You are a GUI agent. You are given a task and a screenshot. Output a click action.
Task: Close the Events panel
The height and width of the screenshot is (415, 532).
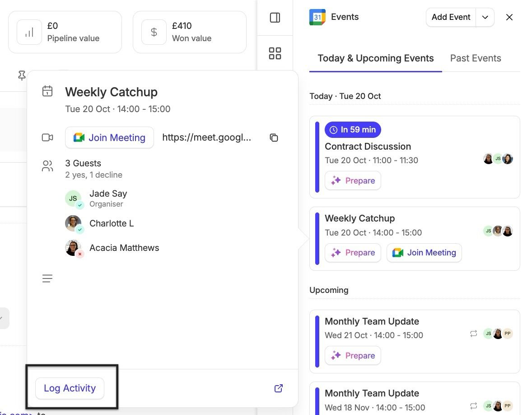point(509,17)
